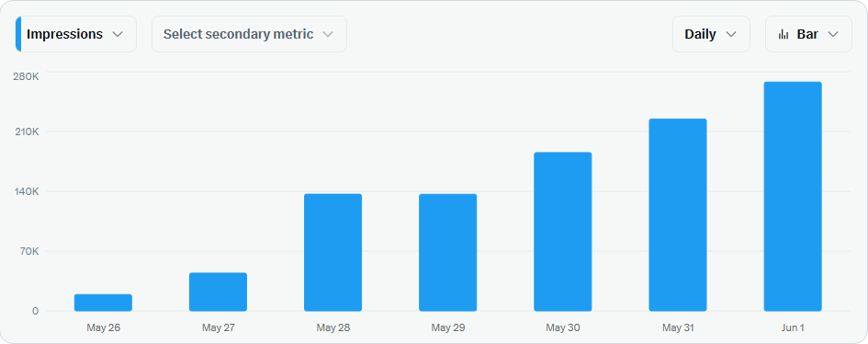Image resolution: width=868 pixels, height=344 pixels.
Task: Click the Jun 1 date label
Action: [x=793, y=328]
